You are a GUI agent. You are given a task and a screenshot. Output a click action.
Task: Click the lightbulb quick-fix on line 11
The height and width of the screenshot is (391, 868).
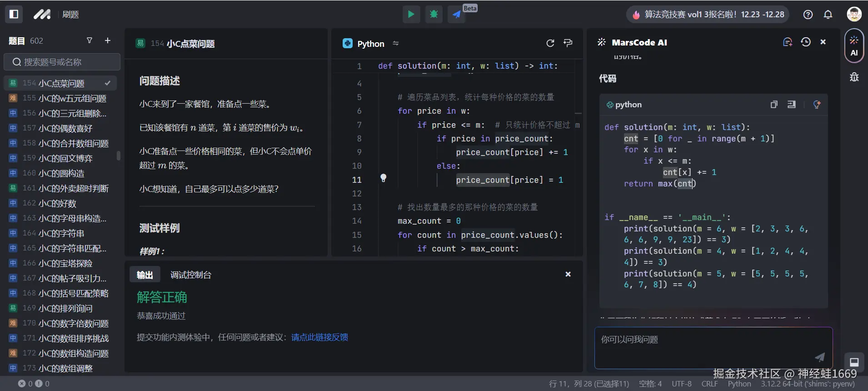pyautogui.click(x=383, y=178)
